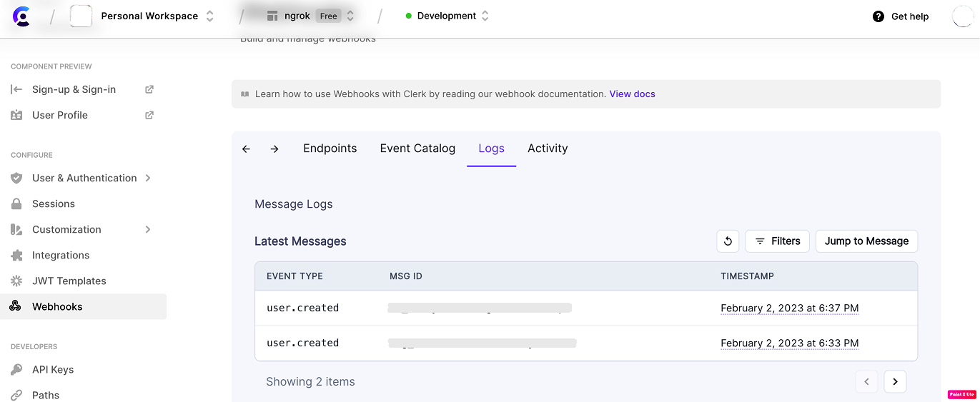Click the User & Authentication shield icon

(16, 178)
